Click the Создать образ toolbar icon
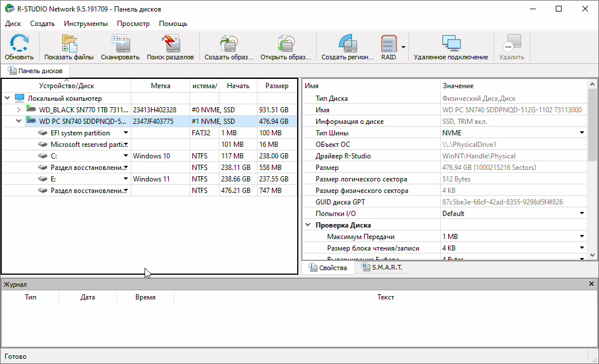This screenshot has height=364, width=599. (x=229, y=47)
